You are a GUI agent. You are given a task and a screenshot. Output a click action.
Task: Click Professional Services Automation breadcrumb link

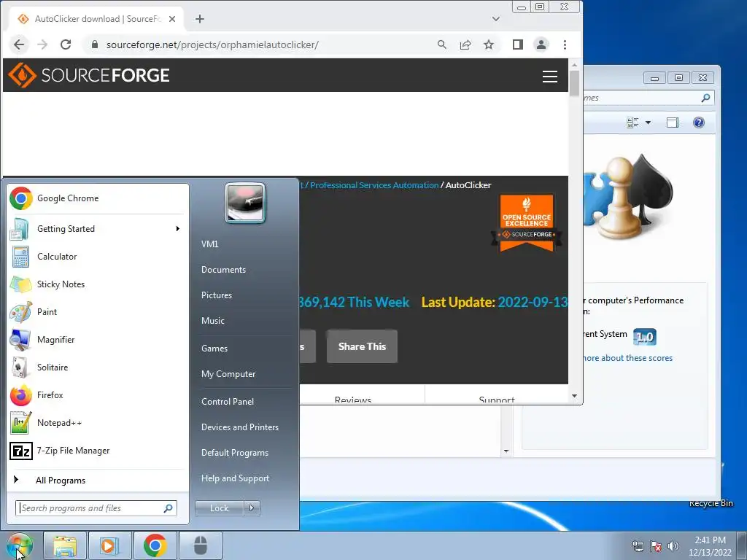[x=374, y=185]
